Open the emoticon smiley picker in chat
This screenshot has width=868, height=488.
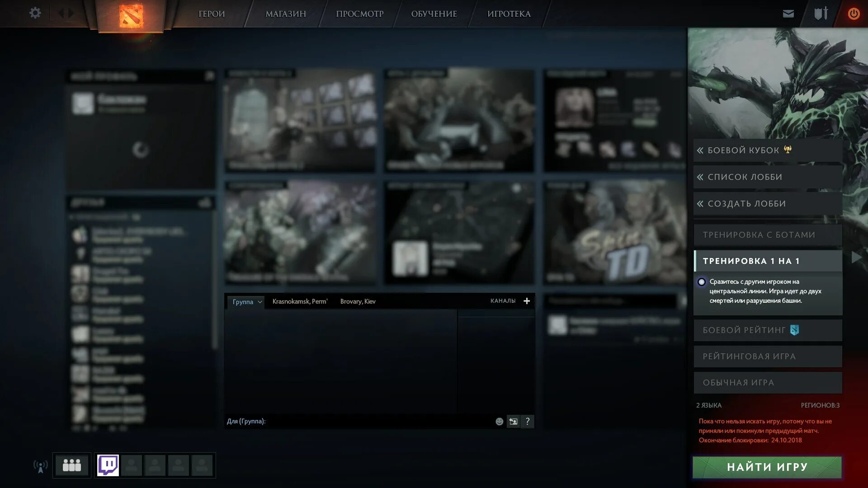click(499, 421)
